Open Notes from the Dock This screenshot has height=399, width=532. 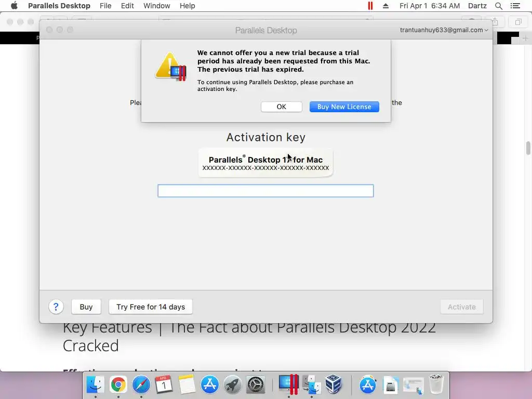187,384
